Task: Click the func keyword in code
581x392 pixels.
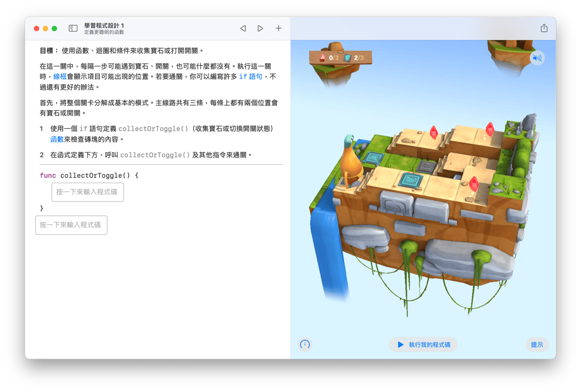Action: point(48,175)
